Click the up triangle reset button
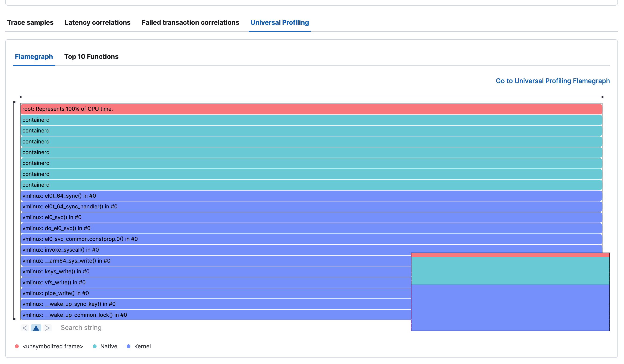The height and width of the screenshot is (364, 624). [36, 328]
